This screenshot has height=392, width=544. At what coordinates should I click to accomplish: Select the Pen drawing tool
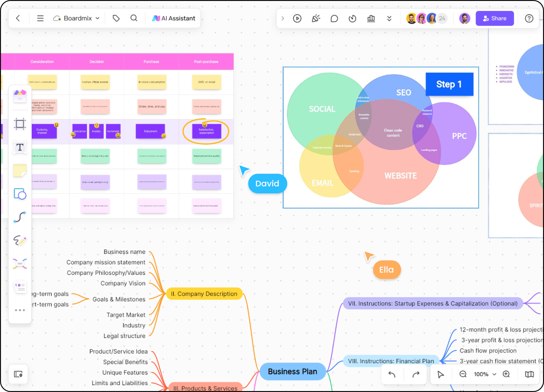[20, 240]
